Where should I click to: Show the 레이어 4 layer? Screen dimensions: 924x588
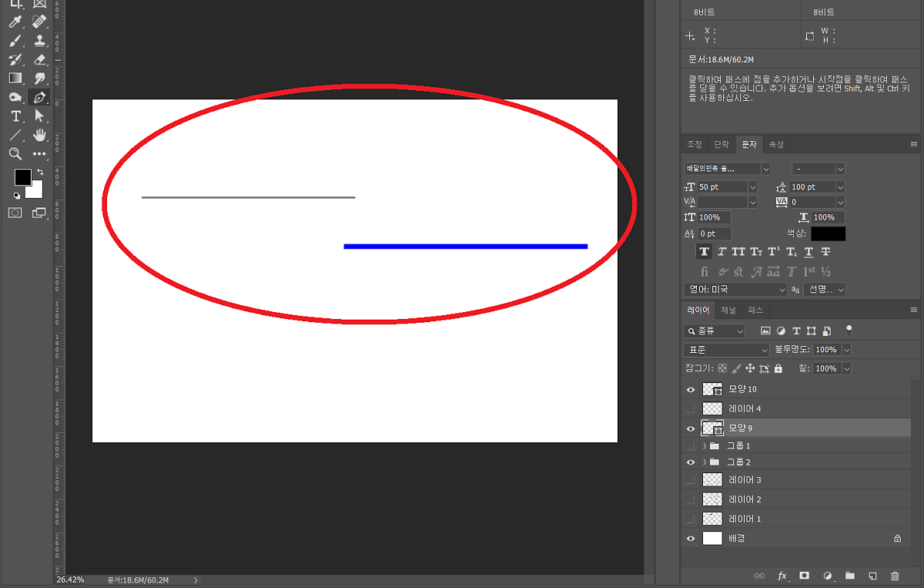[691, 408]
